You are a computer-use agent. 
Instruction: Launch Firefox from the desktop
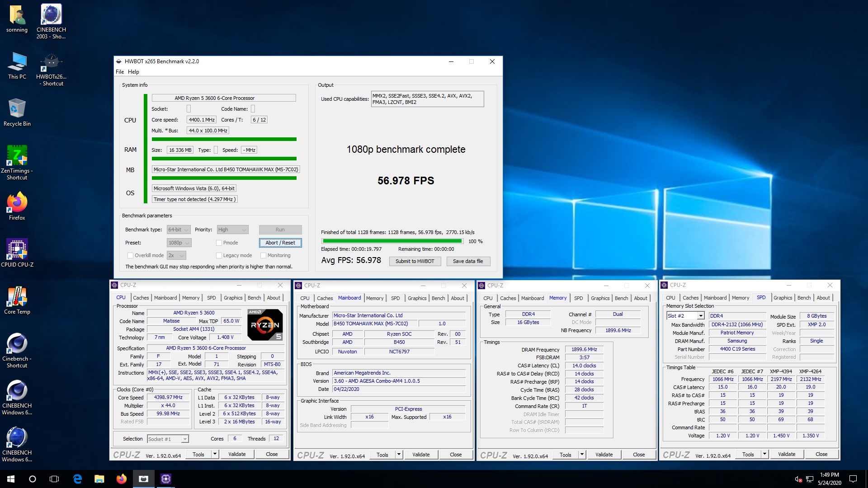pyautogui.click(x=17, y=206)
